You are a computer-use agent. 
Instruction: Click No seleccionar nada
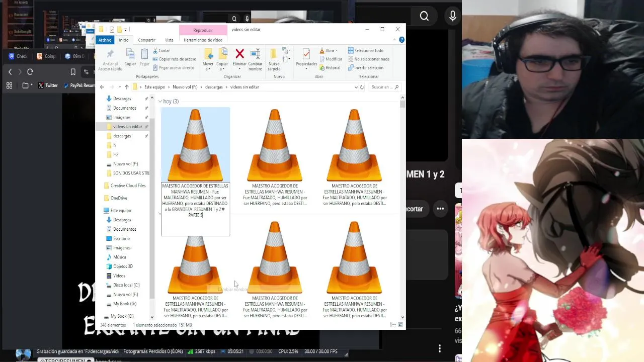pos(368,59)
